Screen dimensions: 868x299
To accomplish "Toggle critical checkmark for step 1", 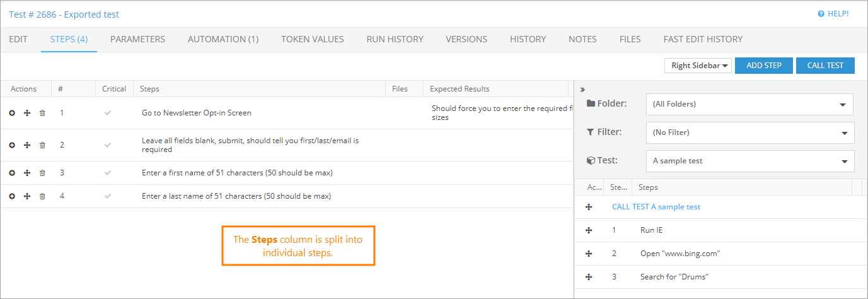I will pyautogui.click(x=108, y=113).
